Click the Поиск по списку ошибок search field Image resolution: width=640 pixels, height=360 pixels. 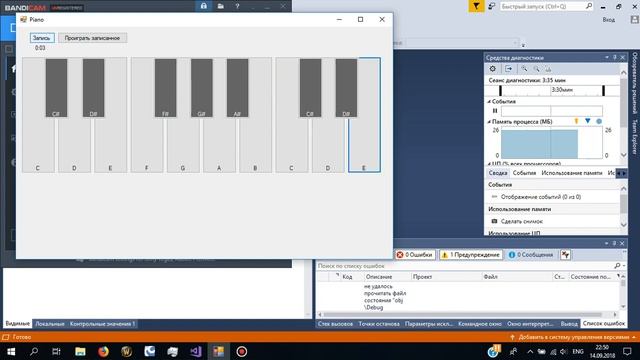tap(465, 266)
